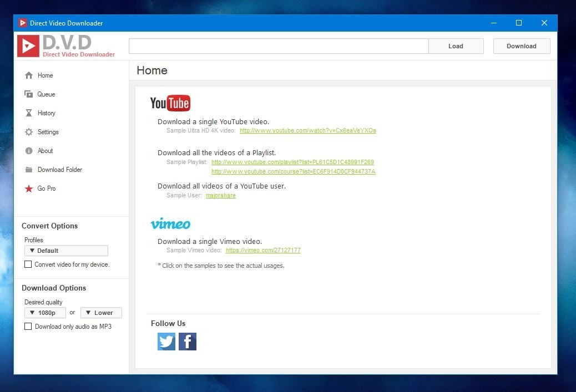Click the Download button

click(x=522, y=46)
